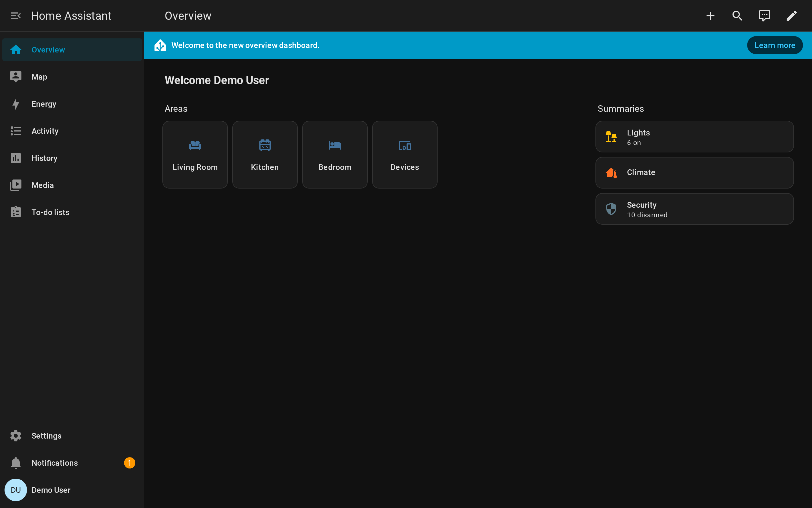Screen dimensions: 812x508
Task: Click the Energy lightning bolt icon
Action: point(16,104)
